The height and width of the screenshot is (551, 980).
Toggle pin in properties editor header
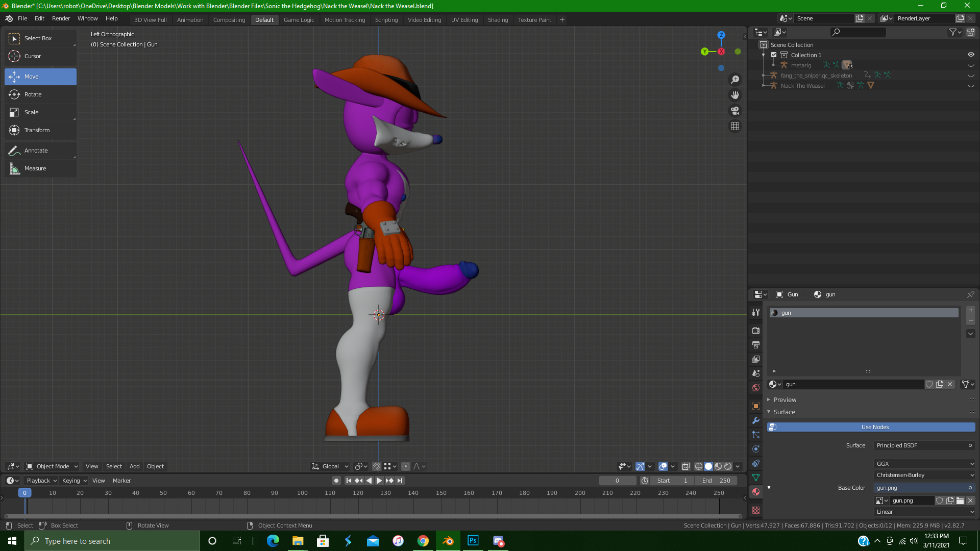click(x=970, y=294)
